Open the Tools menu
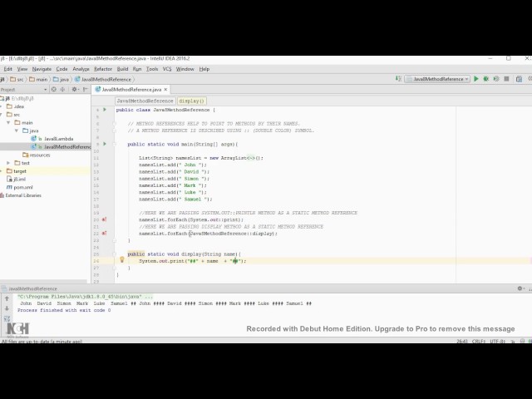 (x=152, y=69)
